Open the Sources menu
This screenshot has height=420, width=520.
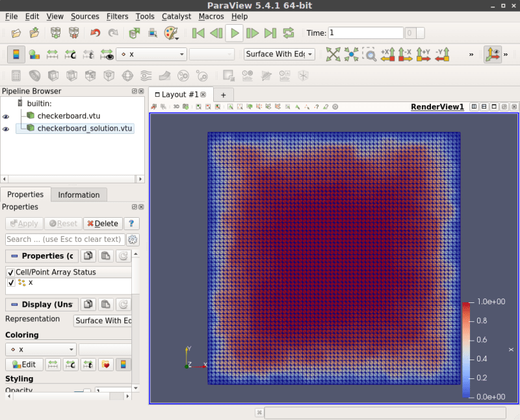pos(85,16)
